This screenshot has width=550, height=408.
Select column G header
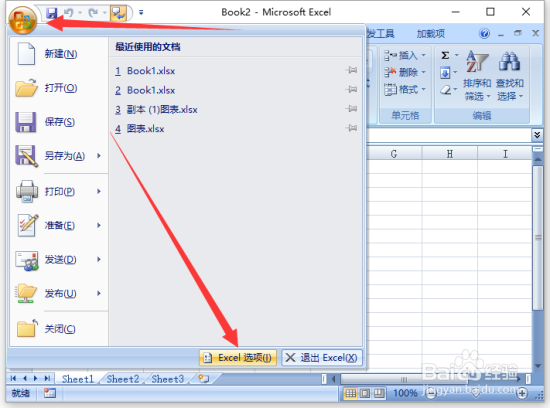tap(394, 154)
